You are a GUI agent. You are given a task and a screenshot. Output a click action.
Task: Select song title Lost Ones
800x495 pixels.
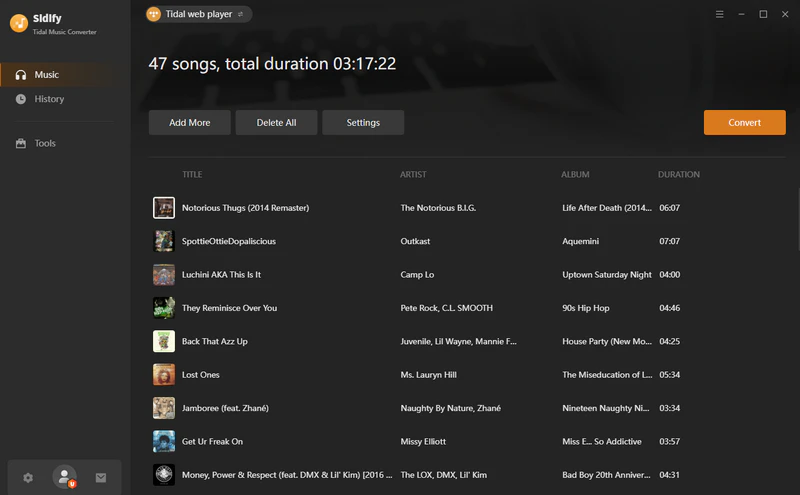201,375
